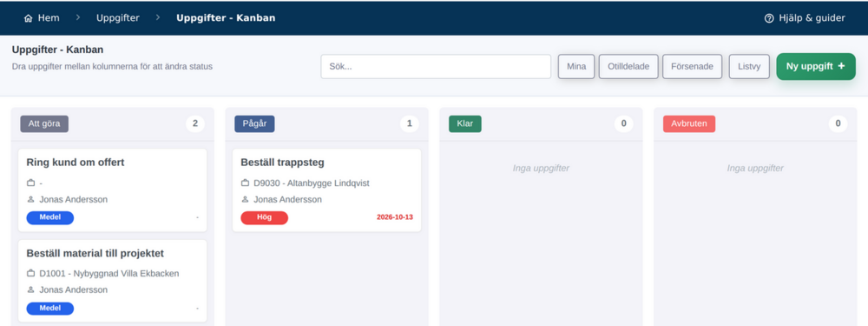Image resolution: width=868 pixels, height=326 pixels.
Task: Switch to Listvy
Action: point(749,67)
